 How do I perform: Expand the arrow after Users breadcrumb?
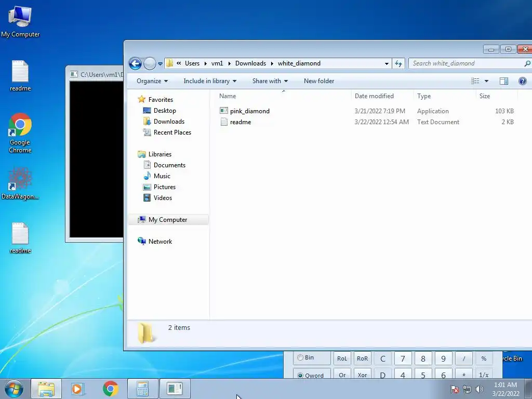(x=206, y=64)
